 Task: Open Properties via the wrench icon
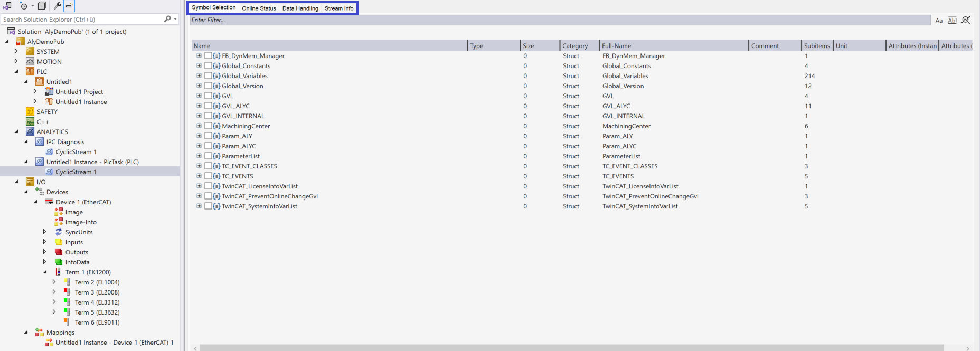tap(58, 6)
